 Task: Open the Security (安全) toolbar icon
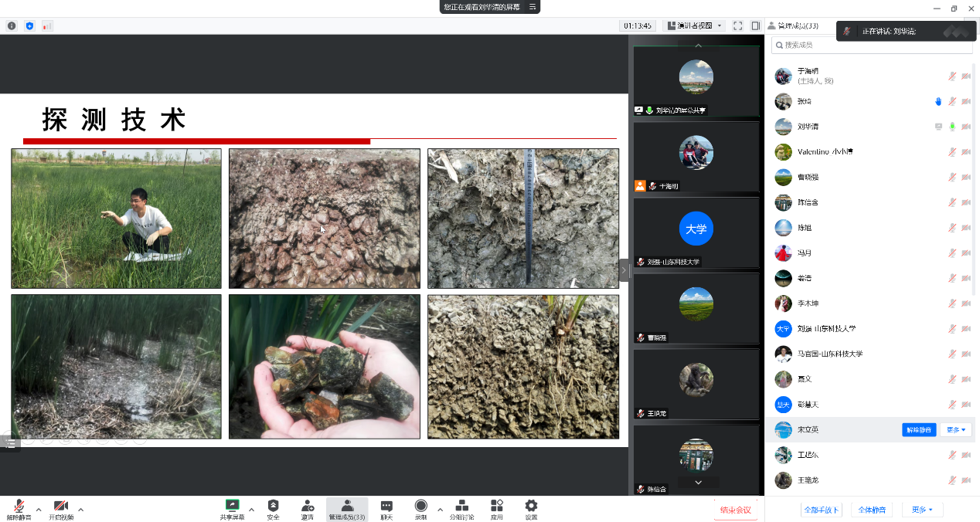[x=273, y=507]
